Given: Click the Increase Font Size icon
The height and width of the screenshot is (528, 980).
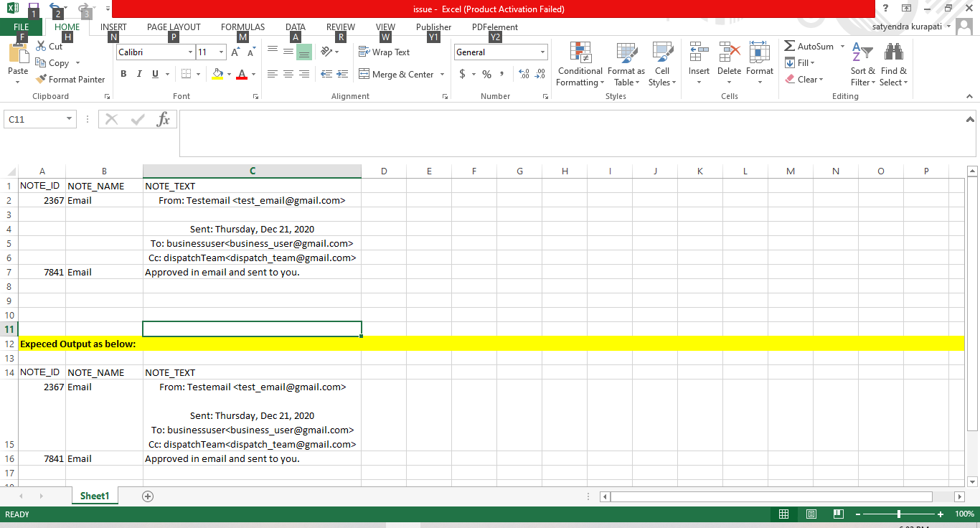Looking at the screenshot, I should point(235,52).
